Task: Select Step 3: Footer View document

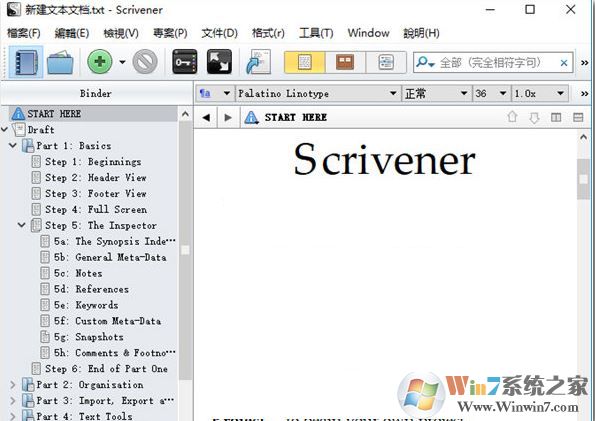Action: click(96, 194)
